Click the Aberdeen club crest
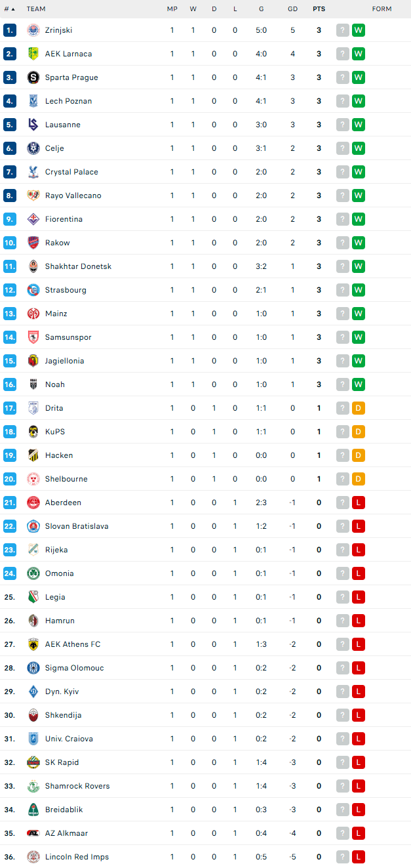This screenshot has height=868, width=411. 33,503
